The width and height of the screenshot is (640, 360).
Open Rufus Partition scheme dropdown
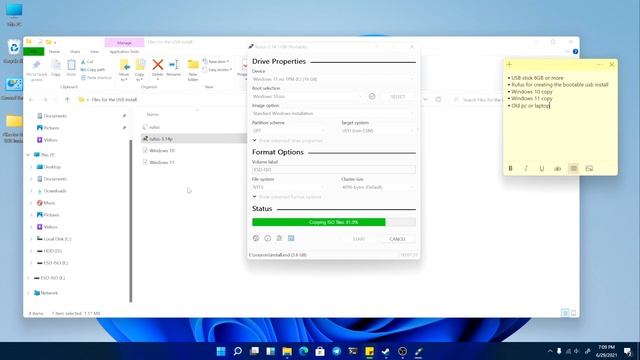point(289,131)
